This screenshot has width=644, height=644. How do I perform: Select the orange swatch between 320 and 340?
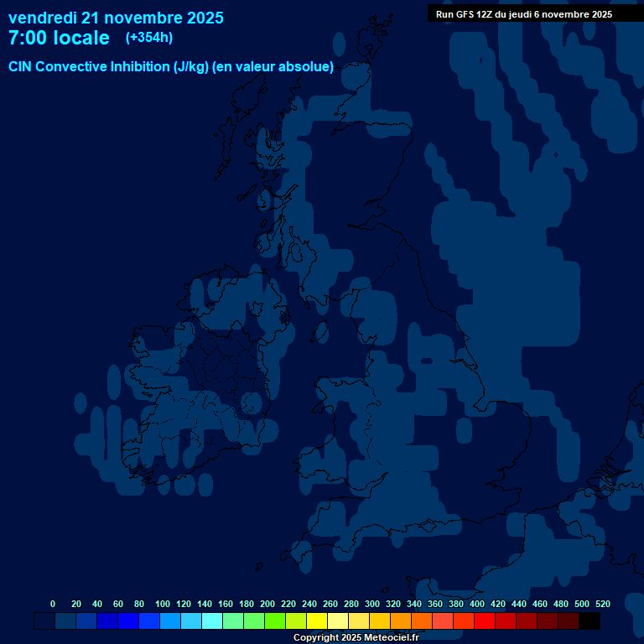[401, 621]
